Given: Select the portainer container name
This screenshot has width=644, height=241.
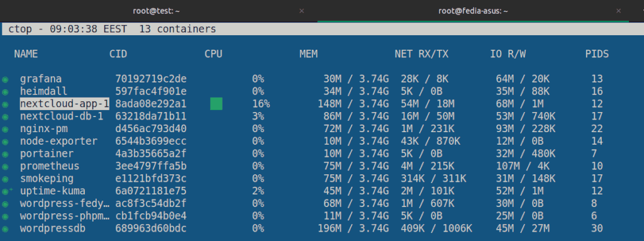Looking at the screenshot, I should click(x=47, y=154).
